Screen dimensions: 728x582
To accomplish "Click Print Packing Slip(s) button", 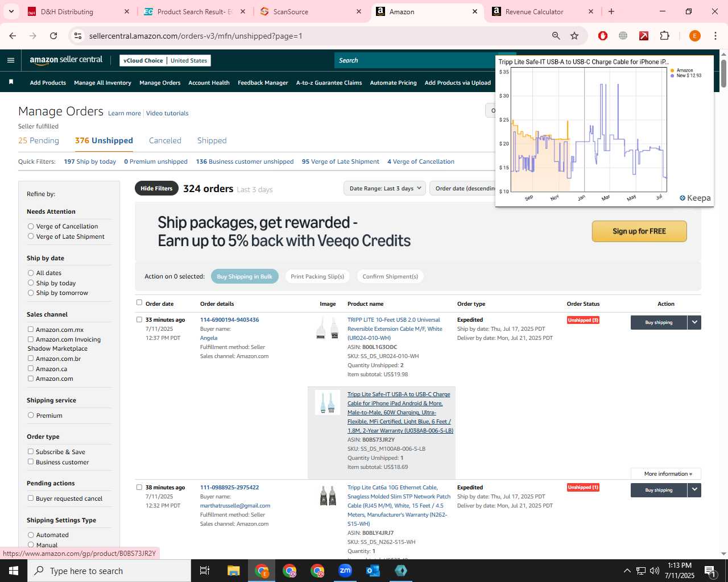I will pos(317,276).
